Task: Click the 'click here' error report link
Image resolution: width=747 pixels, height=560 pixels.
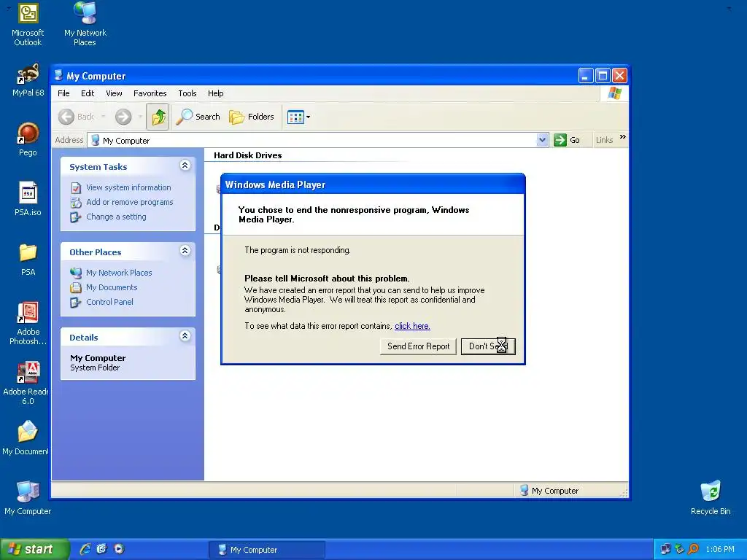Action: coord(412,326)
